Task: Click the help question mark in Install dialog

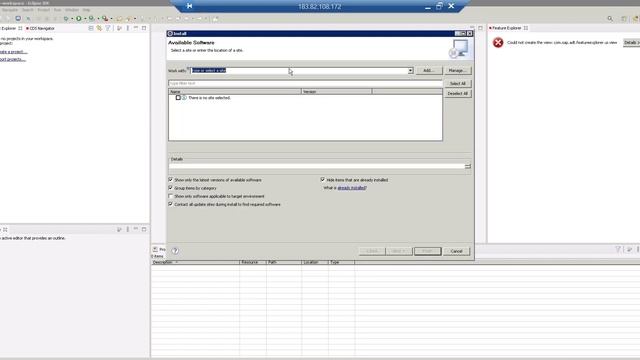Action: 175,251
